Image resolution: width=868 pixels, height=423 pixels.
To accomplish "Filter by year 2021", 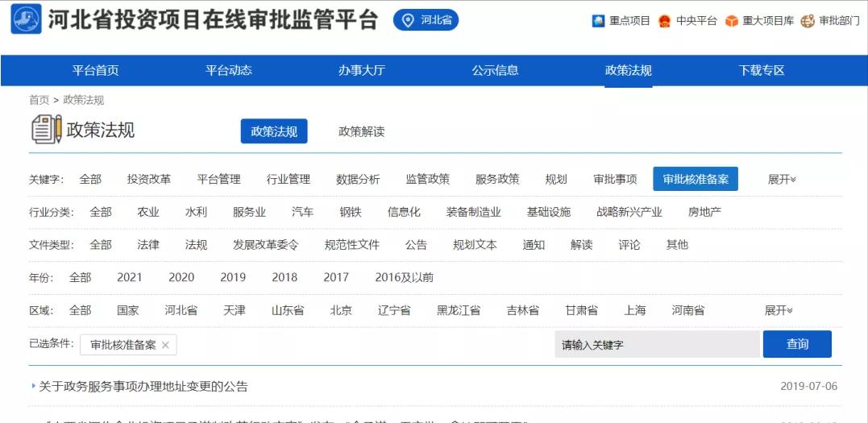I will (x=130, y=277).
